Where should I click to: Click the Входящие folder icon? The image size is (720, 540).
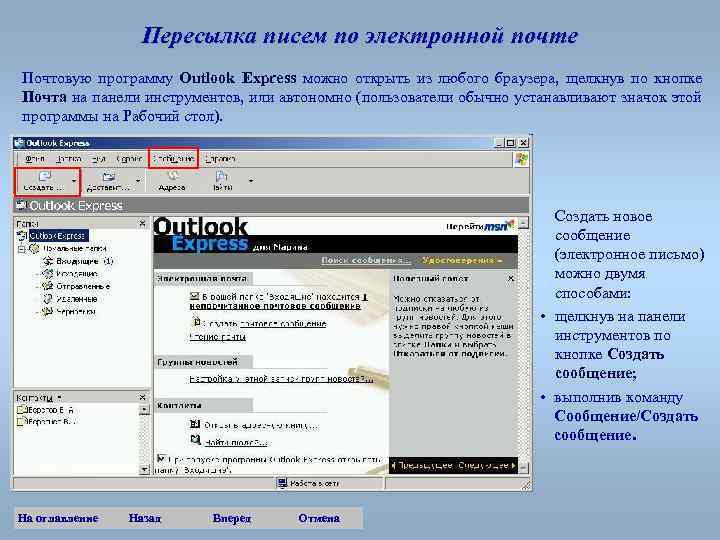pos(48,261)
